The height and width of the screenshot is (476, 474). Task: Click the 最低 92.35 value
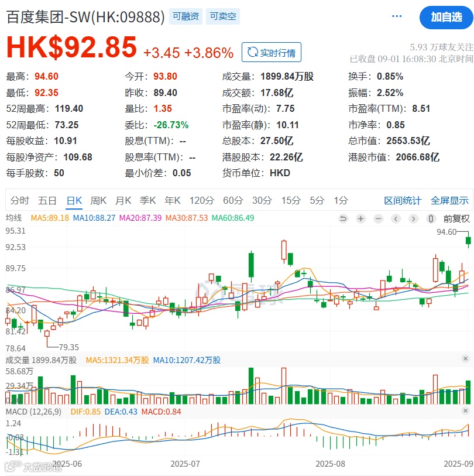[x=46, y=93]
